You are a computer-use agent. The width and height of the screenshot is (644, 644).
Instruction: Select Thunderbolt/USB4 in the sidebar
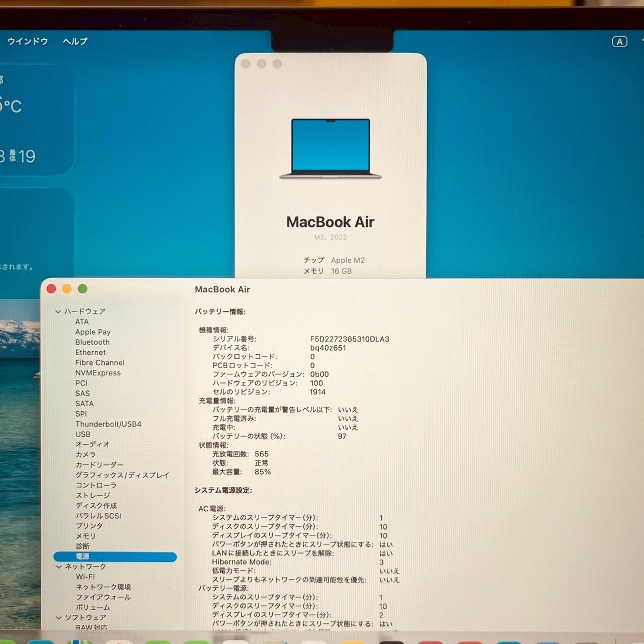click(108, 424)
